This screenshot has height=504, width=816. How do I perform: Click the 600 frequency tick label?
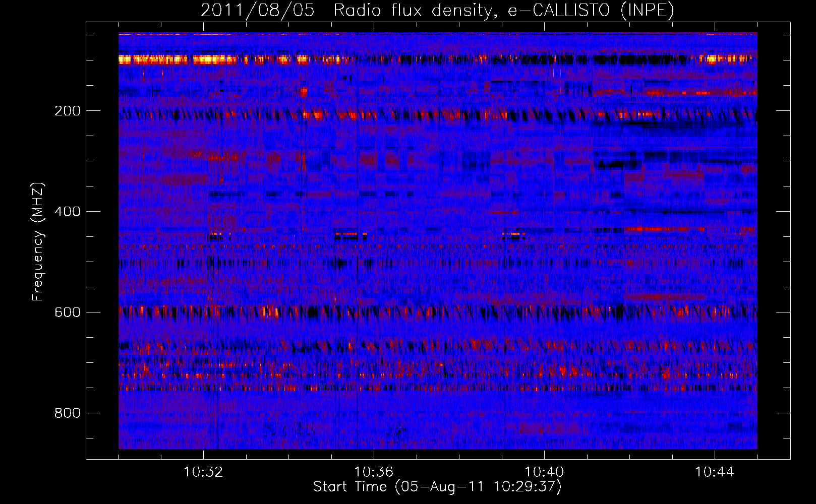point(68,312)
